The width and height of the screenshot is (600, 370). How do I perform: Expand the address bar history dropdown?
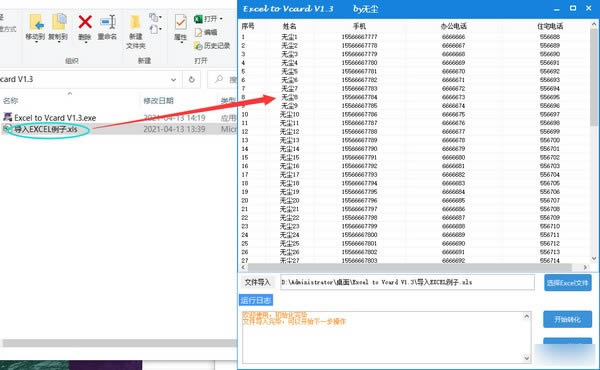173,80
